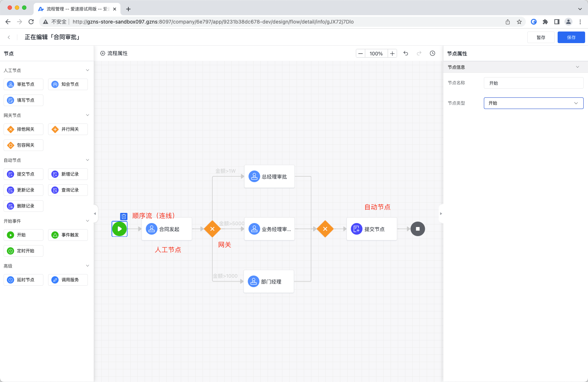Collapse the 节点信息 panel section
588x382 pixels.
coord(577,67)
